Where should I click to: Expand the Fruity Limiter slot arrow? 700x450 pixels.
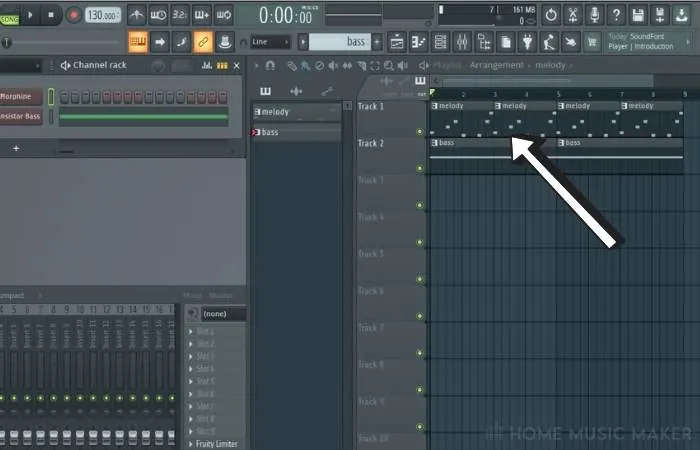click(191, 444)
